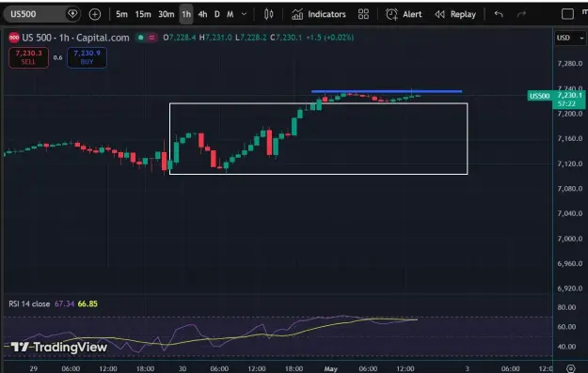This screenshot has height=373, width=588.
Task: Open the Indicators dialog
Action: 318,14
